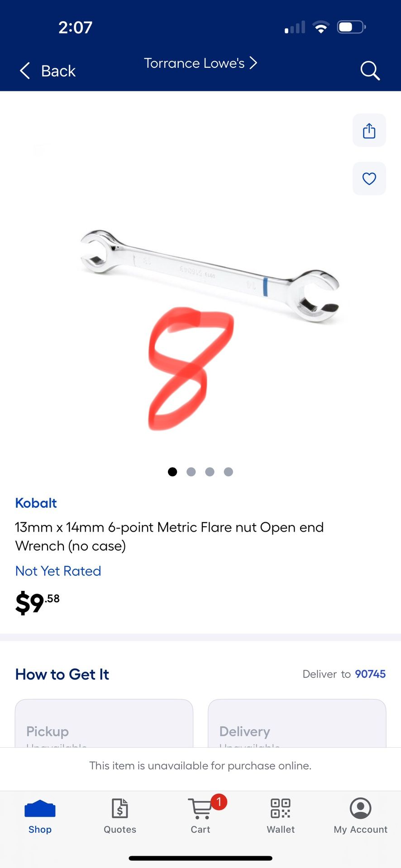The image size is (401, 868).
Task: Select the Pickup option card
Action: click(x=104, y=723)
